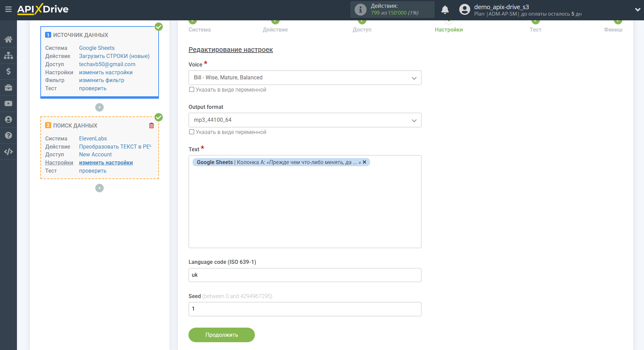
Task: Delete the data search block with trash icon
Action: (x=152, y=125)
